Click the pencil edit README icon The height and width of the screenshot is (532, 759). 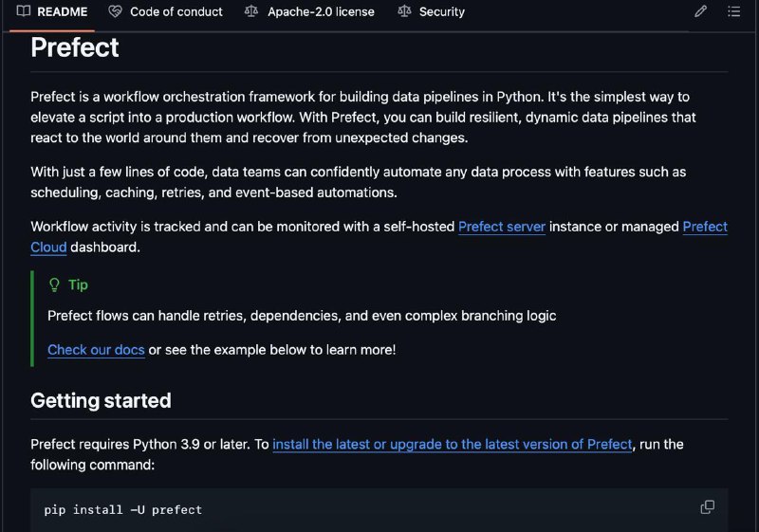tap(700, 11)
